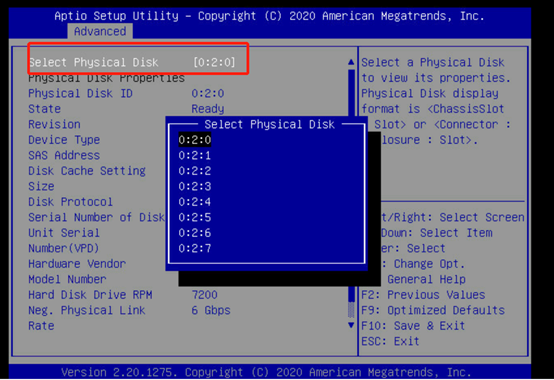Screen dimensions: 554x380
Task: Pick disk 0:2:5 from the list
Action: click(x=195, y=218)
